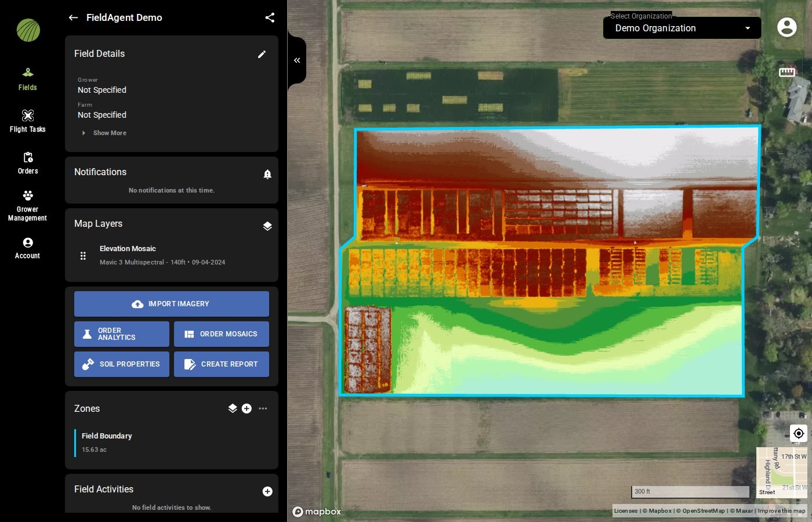Center map on my location
The height and width of the screenshot is (522, 812).
799,433
